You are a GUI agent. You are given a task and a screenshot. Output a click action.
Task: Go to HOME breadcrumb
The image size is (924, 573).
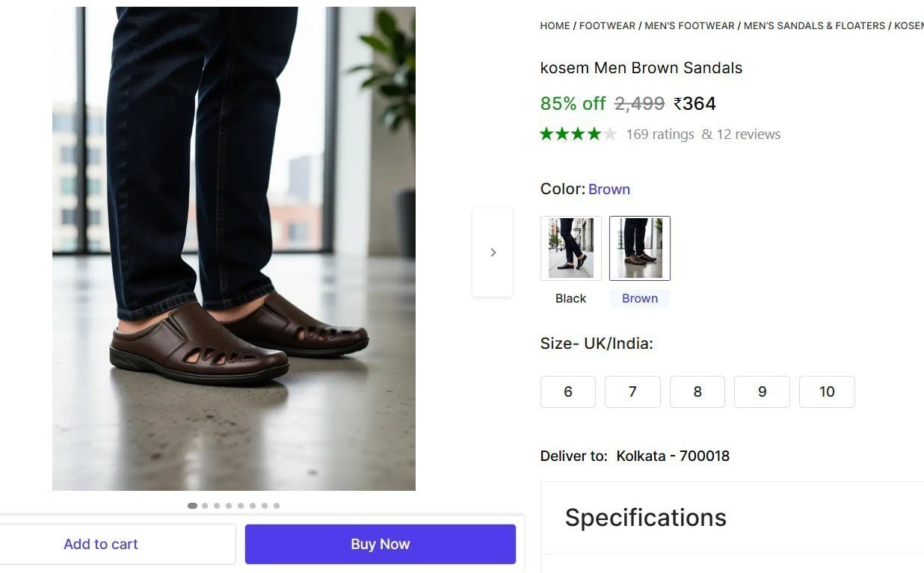(x=555, y=25)
